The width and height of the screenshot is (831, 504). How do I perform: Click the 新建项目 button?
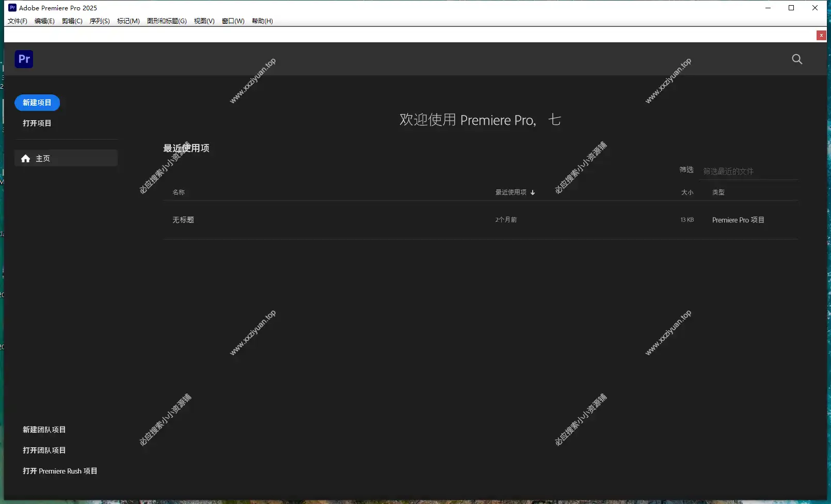pos(37,103)
